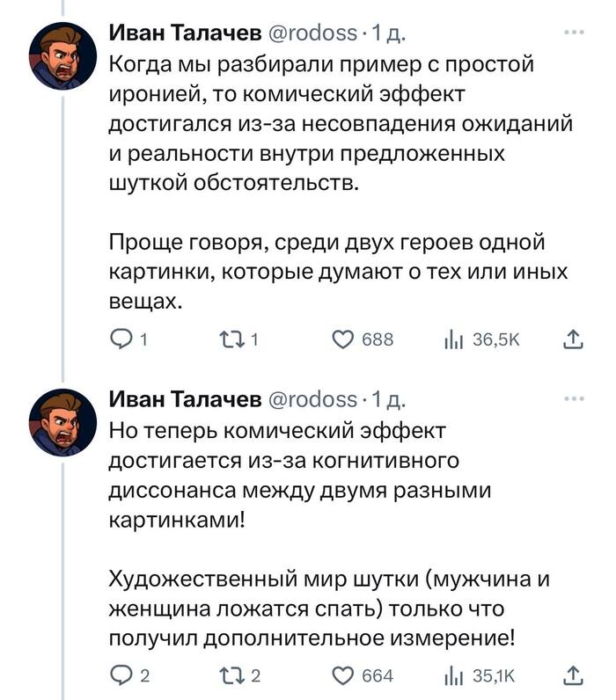Retweet the first tweet by Иван Талачев

point(231,340)
